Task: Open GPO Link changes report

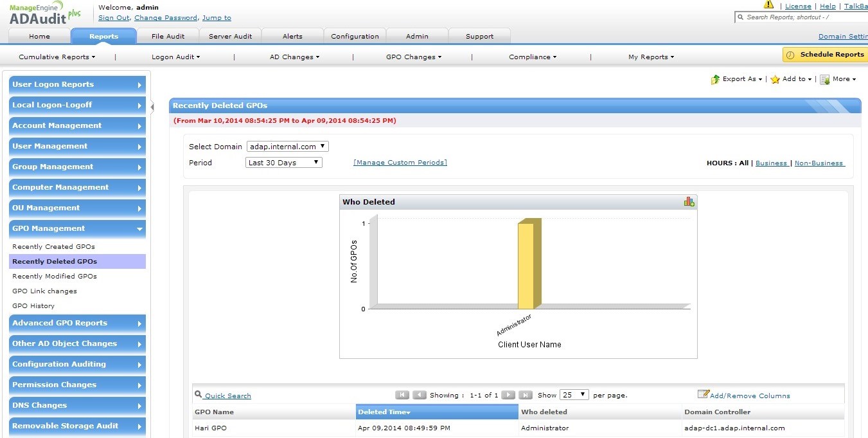Action: click(x=44, y=291)
